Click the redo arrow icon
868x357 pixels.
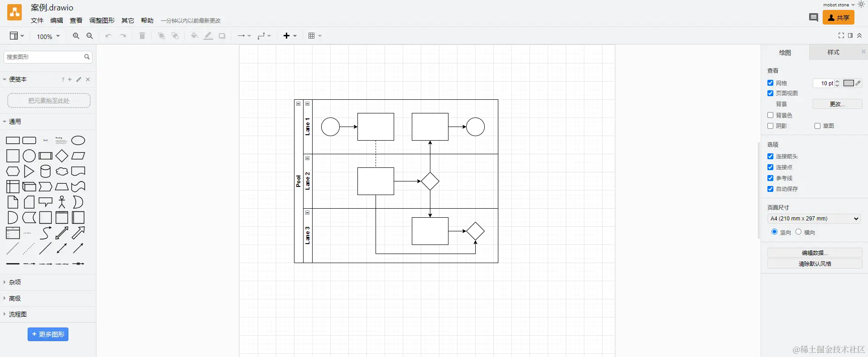(x=123, y=36)
